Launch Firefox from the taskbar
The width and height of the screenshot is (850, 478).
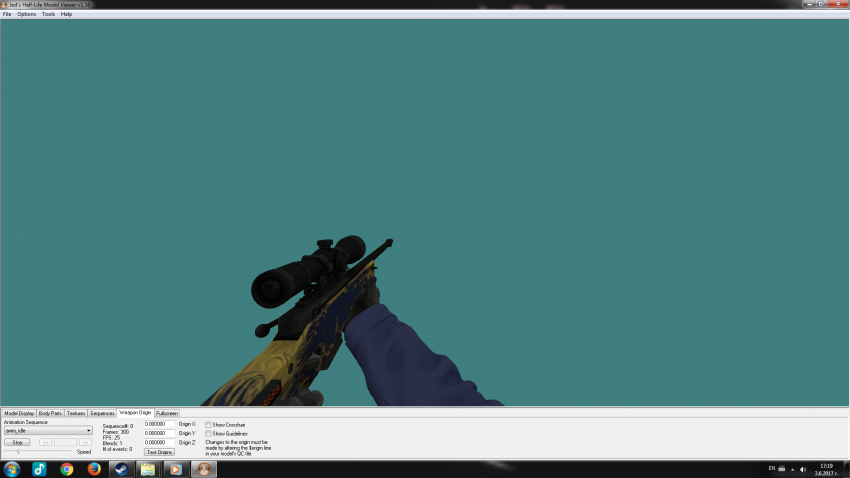[x=94, y=469]
